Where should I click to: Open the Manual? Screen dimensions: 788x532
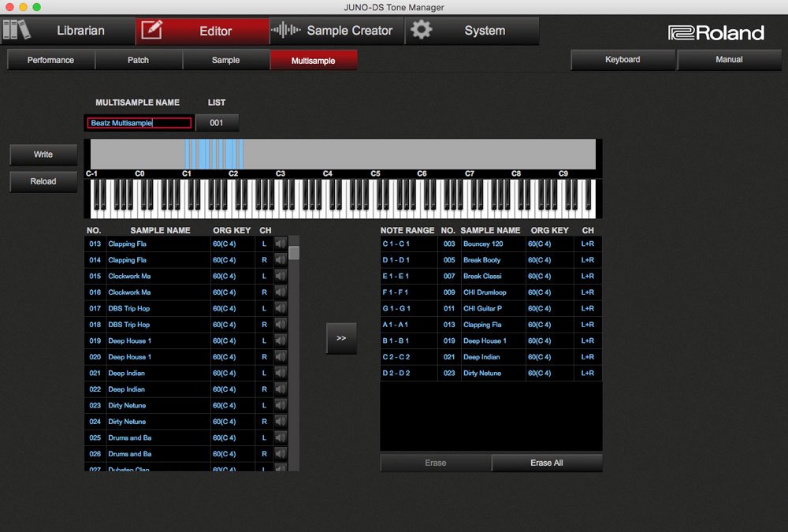(x=729, y=59)
